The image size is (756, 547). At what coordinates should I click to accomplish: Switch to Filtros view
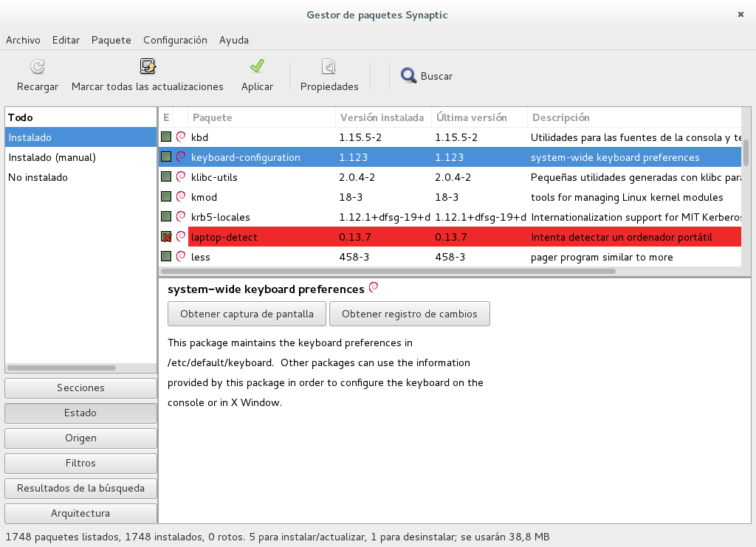click(80, 463)
